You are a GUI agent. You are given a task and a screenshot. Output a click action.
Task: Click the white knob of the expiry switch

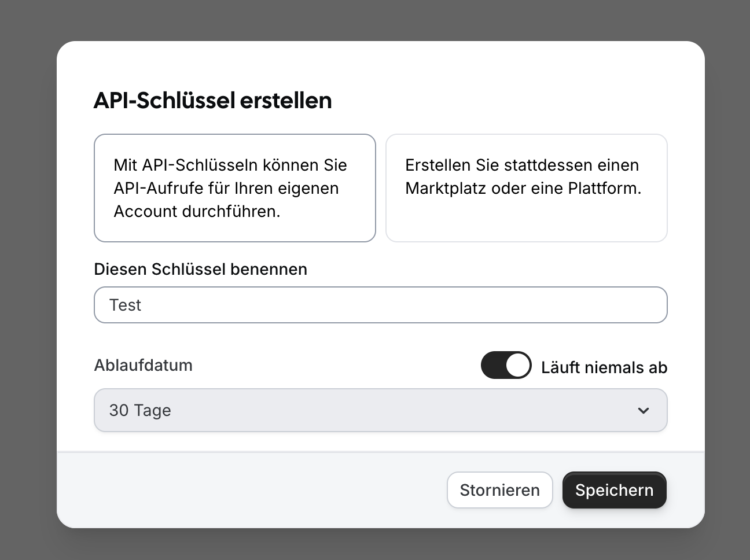(517, 366)
